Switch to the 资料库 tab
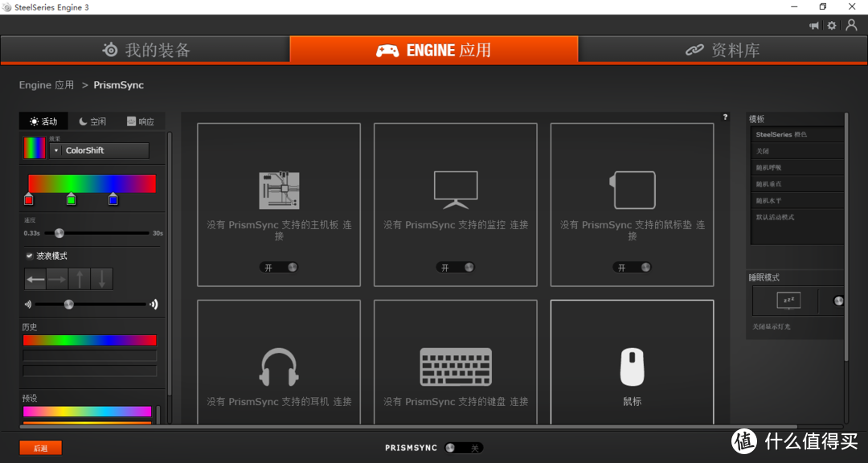The width and height of the screenshot is (868, 463). tap(723, 50)
